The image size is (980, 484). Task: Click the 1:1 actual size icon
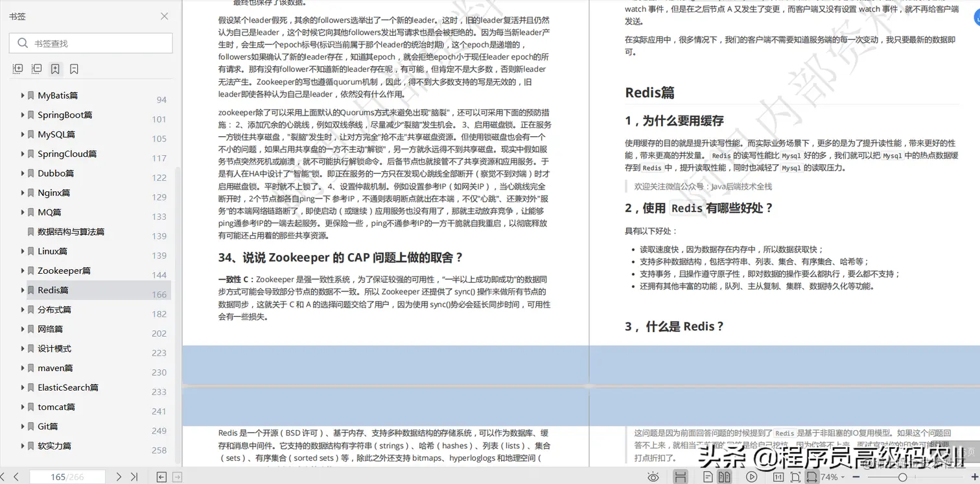click(779, 477)
